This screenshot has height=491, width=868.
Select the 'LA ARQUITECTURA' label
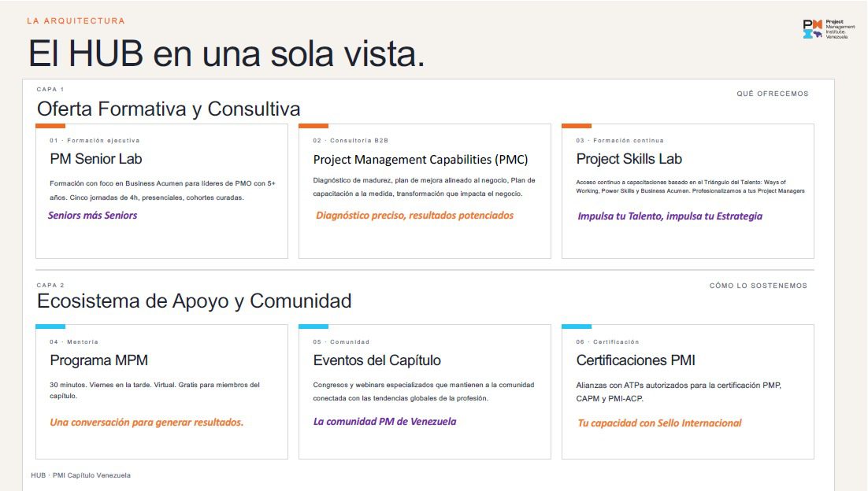click(76, 21)
